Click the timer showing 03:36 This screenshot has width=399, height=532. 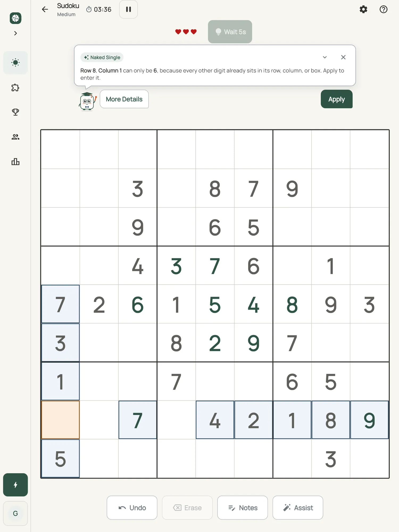click(99, 10)
